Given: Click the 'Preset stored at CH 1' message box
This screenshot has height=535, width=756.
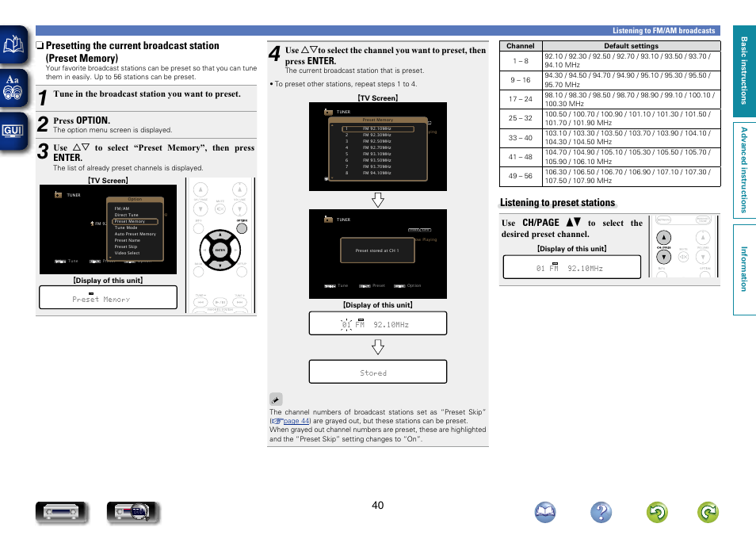Looking at the screenshot, I should 377,250.
